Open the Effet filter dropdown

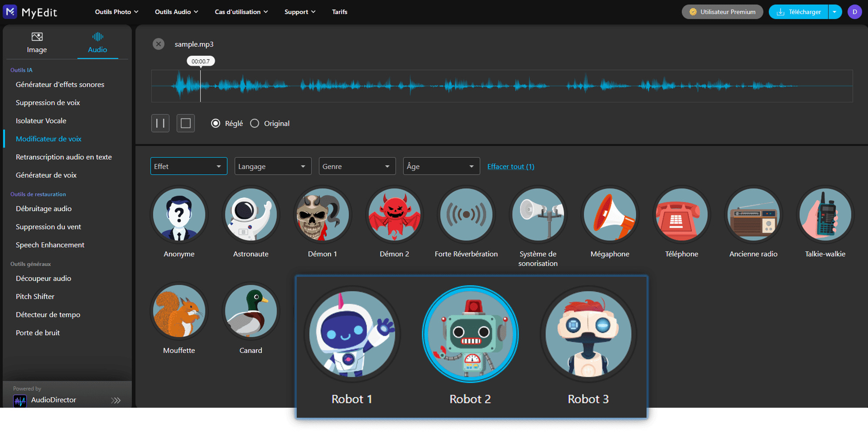click(x=188, y=166)
